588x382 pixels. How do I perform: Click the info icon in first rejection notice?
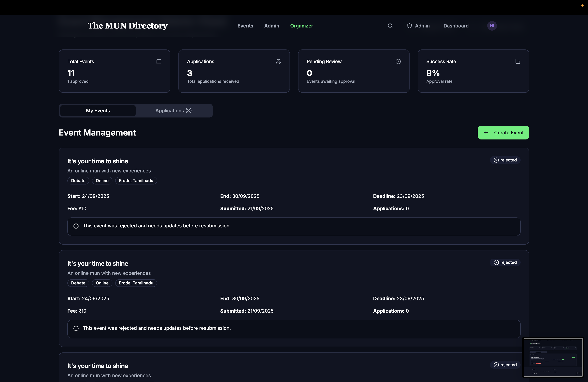click(x=76, y=226)
